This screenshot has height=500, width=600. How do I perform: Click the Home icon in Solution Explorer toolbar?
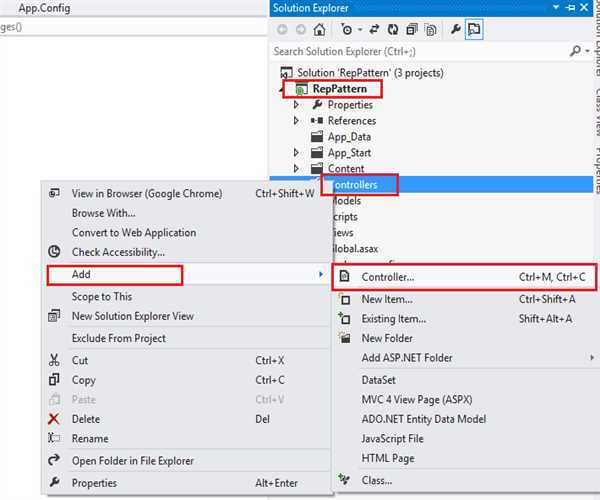[319, 30]
